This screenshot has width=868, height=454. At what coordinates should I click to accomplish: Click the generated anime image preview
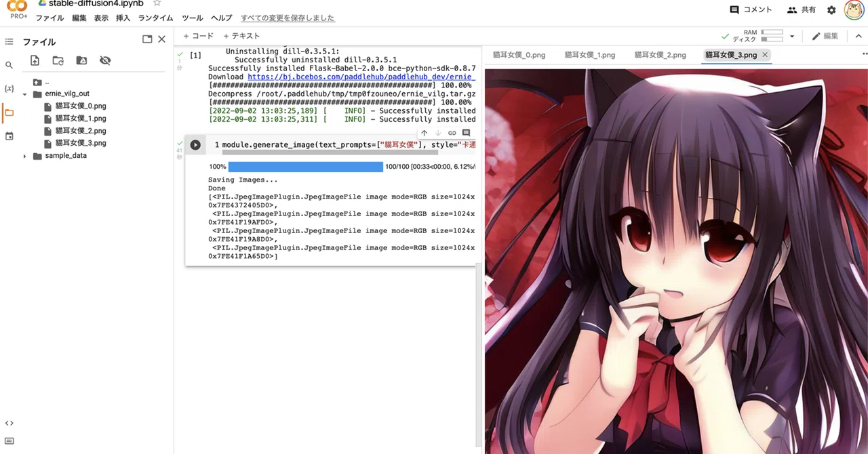tap(676, 261)
